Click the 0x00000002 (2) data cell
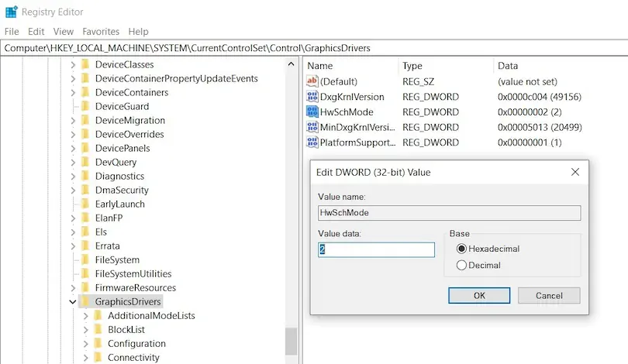This screenshot has width=628, height=364. coord(530,112)
